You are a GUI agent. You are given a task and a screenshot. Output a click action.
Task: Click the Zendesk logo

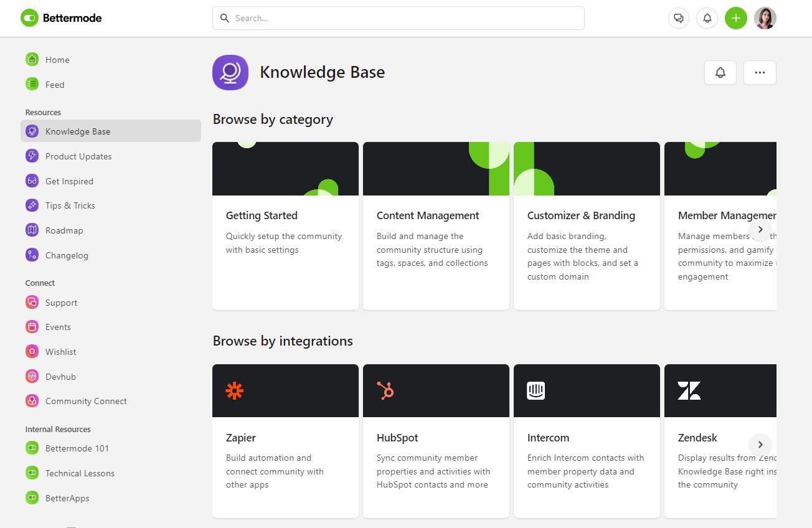point(689,390)
